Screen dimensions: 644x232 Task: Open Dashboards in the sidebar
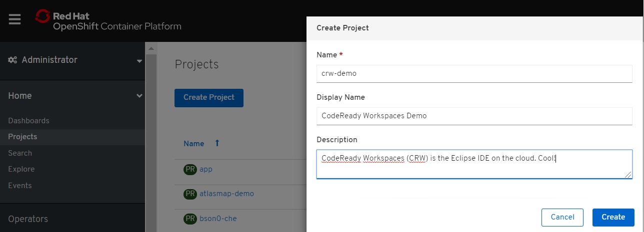(28, 121)
